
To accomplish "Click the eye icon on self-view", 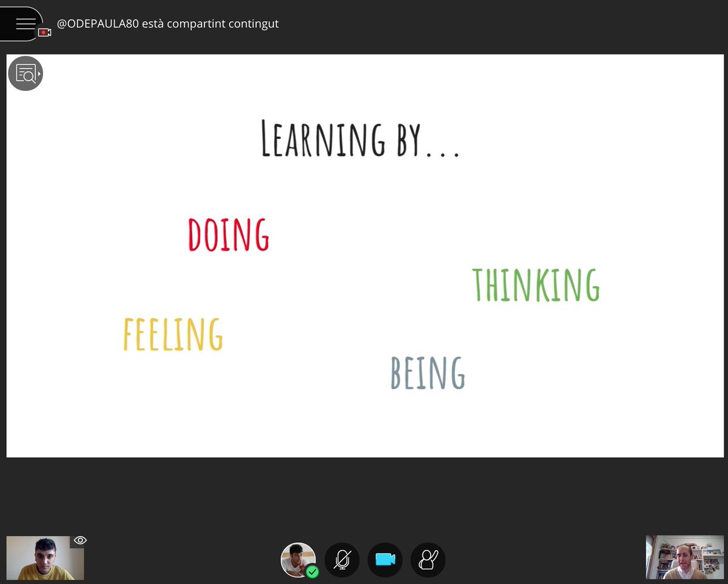I will coord(80,540).
